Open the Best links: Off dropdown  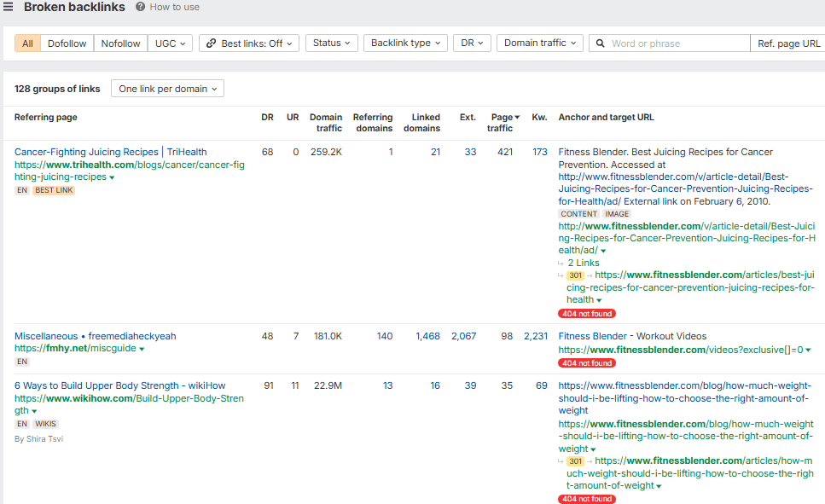(x=249, y=43)
